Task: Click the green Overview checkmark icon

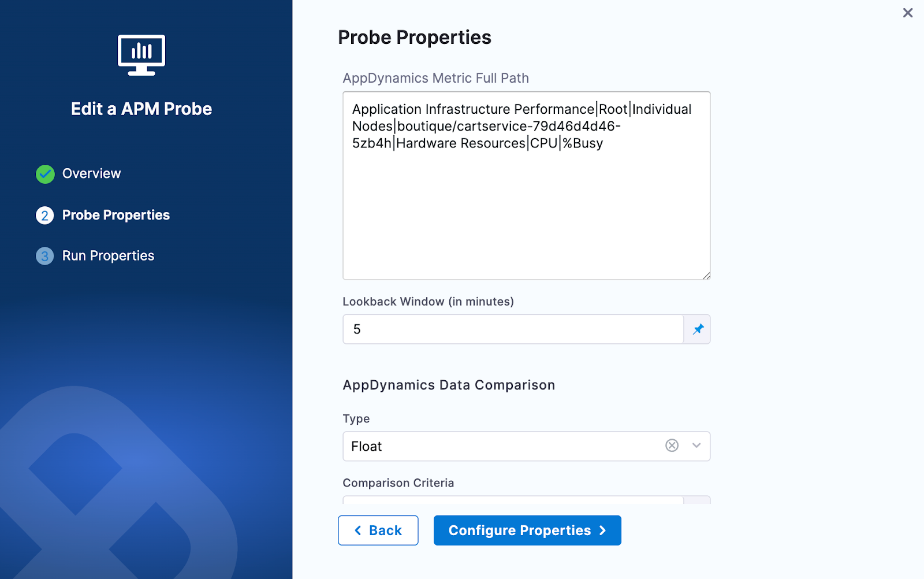Action: [x=45, y=174]
